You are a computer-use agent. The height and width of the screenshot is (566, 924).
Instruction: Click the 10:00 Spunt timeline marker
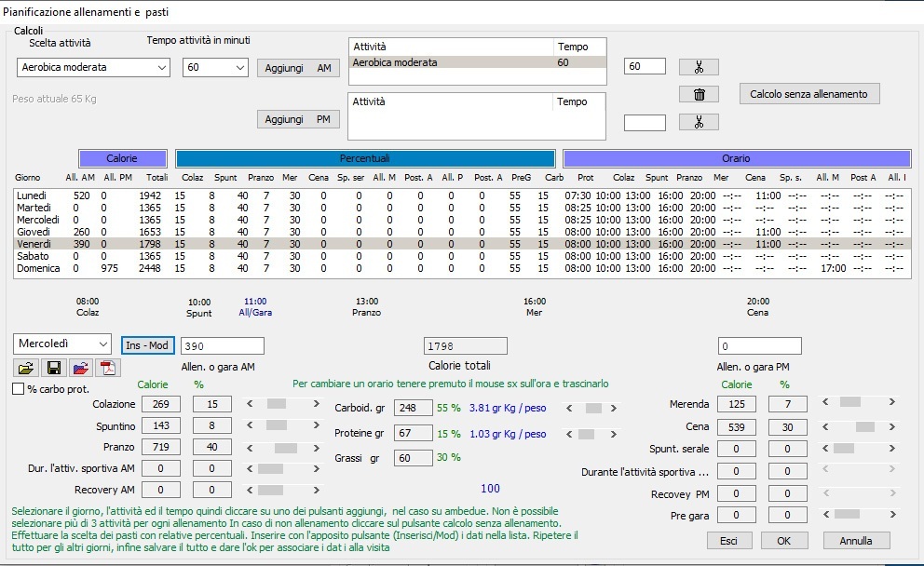(199, 307)
